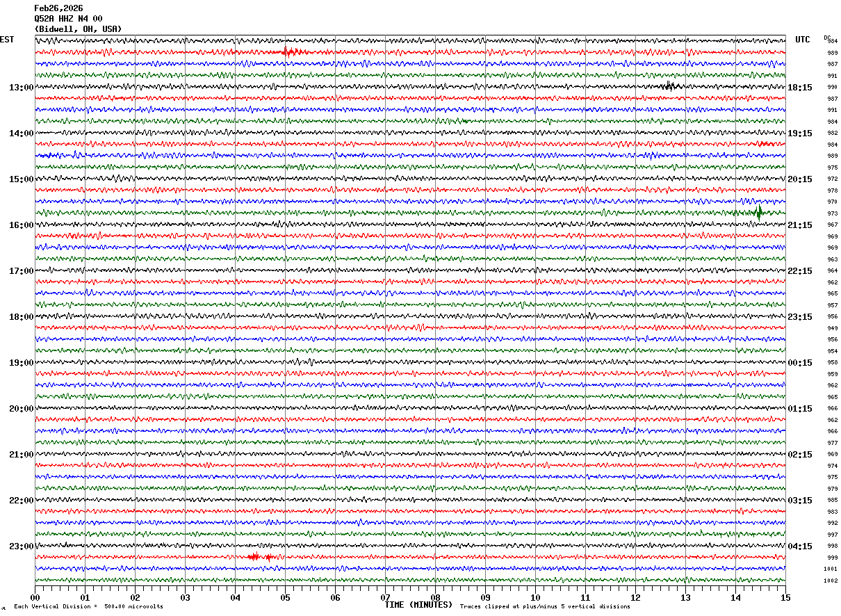Select the 18:15 UTC time marker
This screenshot has height=616, width=841.
tap(800, 88)
